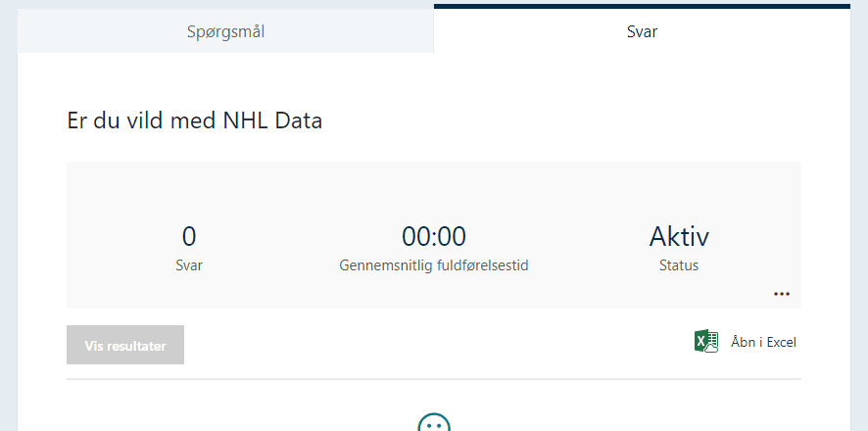Click the white space right of form title
The width and height of the screenshot is (868, 431).
tap(588, 120)
